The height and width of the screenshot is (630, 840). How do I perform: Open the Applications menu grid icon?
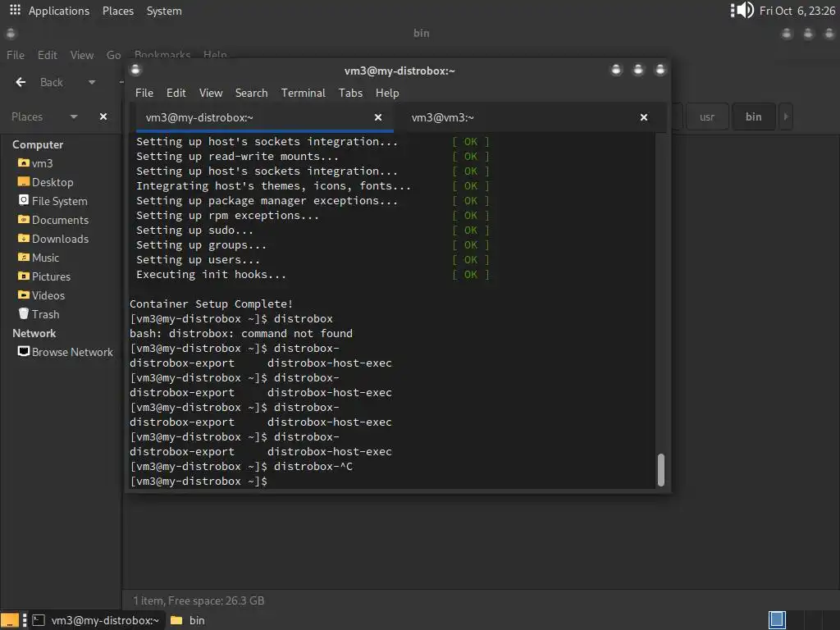[15, 10]
